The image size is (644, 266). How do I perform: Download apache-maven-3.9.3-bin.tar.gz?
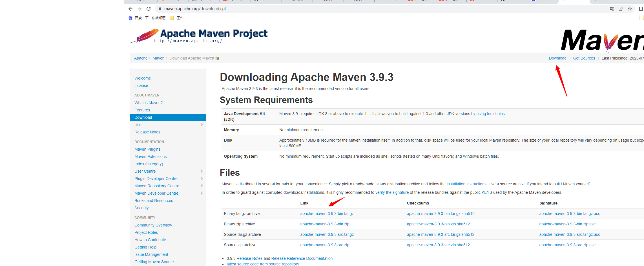(x=327, y=214)
